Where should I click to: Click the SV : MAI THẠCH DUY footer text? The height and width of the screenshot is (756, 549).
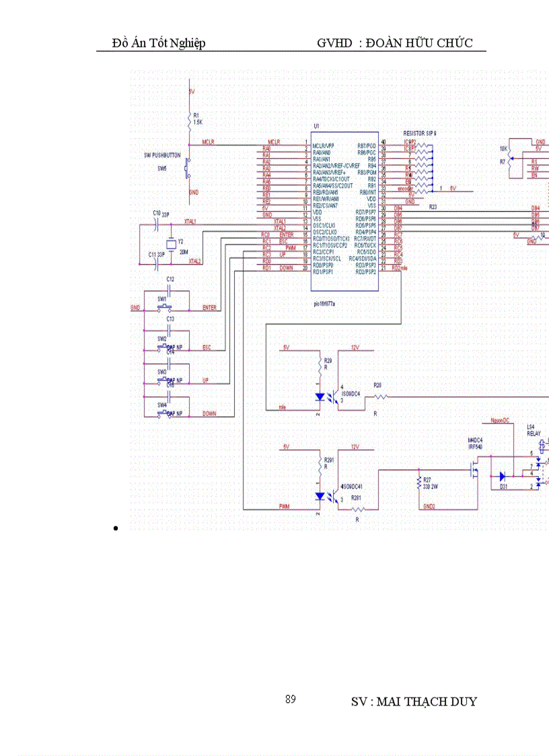pyautogui.click(x=414, y=701)
